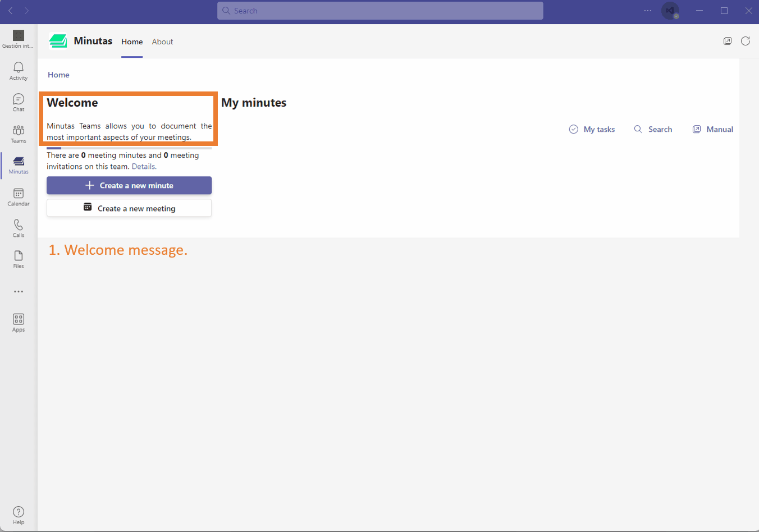
Task: Click the magnifier icon beside Search link
Action: click(x=638, y=129)
